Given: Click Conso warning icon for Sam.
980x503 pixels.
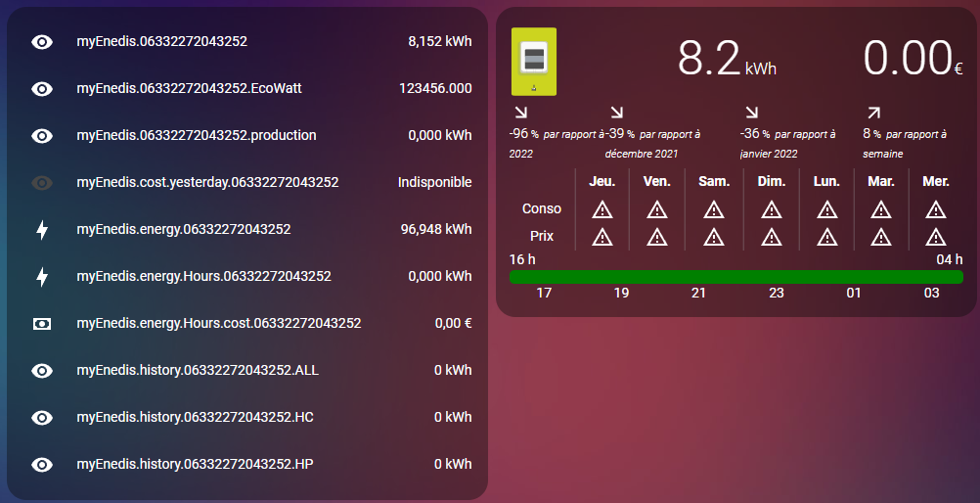Looking at the screenshot, I should [714, 209].
